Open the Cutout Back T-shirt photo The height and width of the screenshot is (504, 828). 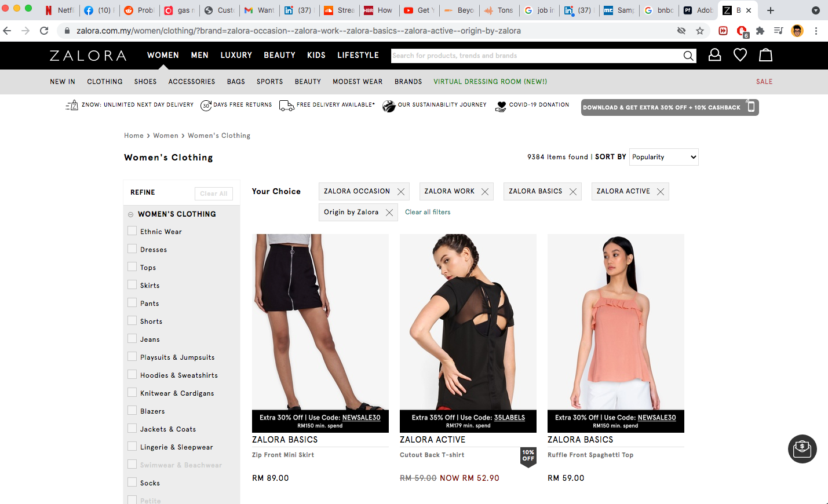pos(468,322)
